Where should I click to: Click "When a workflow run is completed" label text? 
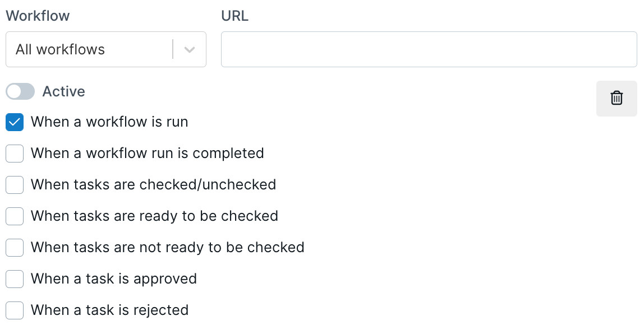coord(147,154)
